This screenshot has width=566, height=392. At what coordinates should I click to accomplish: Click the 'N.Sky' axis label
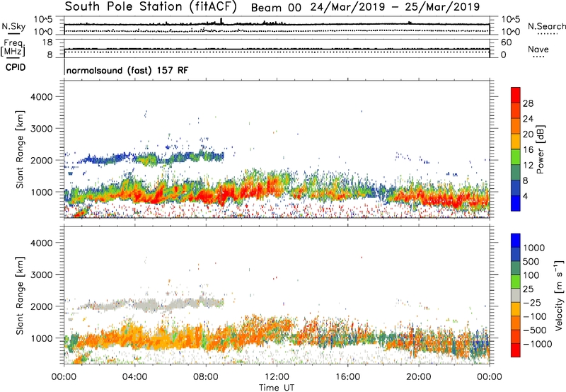(x=13, y=26)
